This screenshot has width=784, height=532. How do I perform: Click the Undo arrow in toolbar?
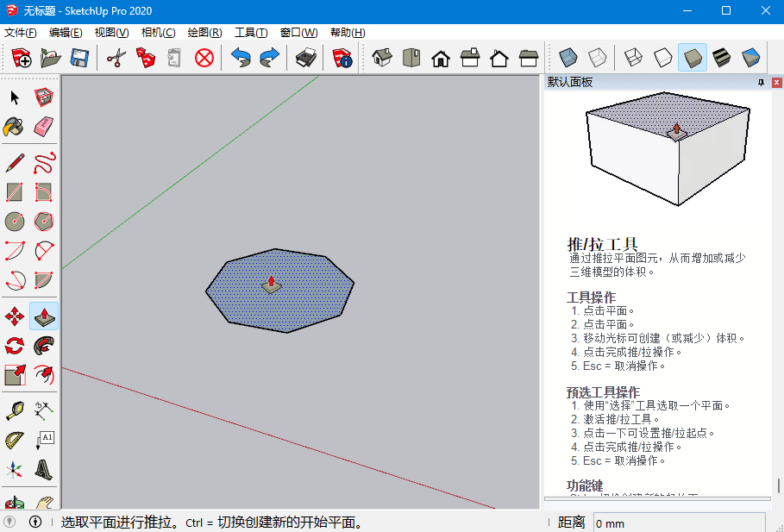pyautogui.click(x=241, y=58)
